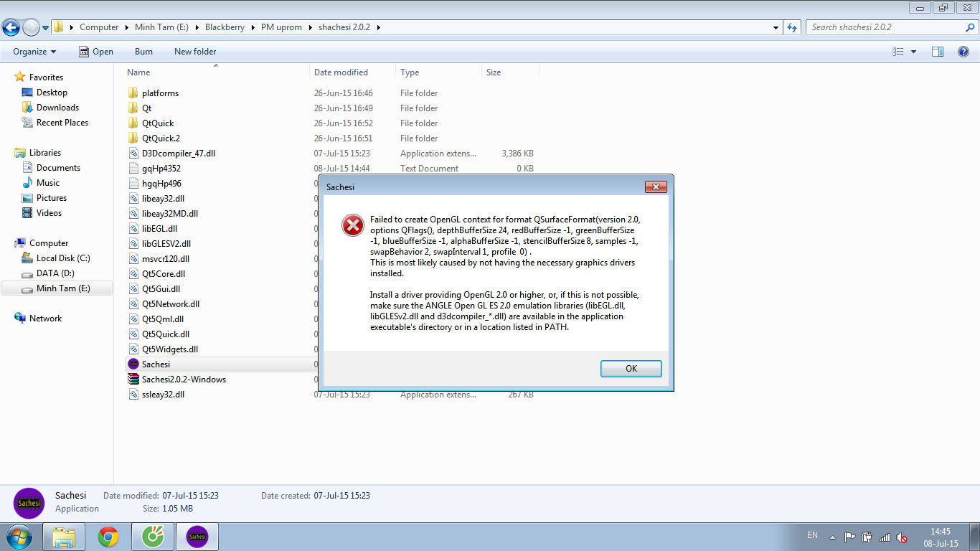The image size is (980, 551).
Task: Open the Organize menu
Action: coord(34,52)
